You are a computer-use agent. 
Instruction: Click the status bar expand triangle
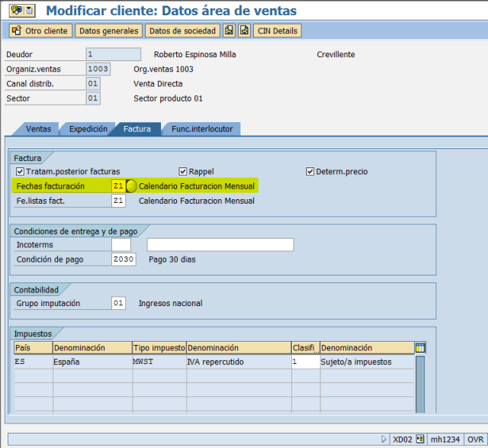(x=384, y=440)
